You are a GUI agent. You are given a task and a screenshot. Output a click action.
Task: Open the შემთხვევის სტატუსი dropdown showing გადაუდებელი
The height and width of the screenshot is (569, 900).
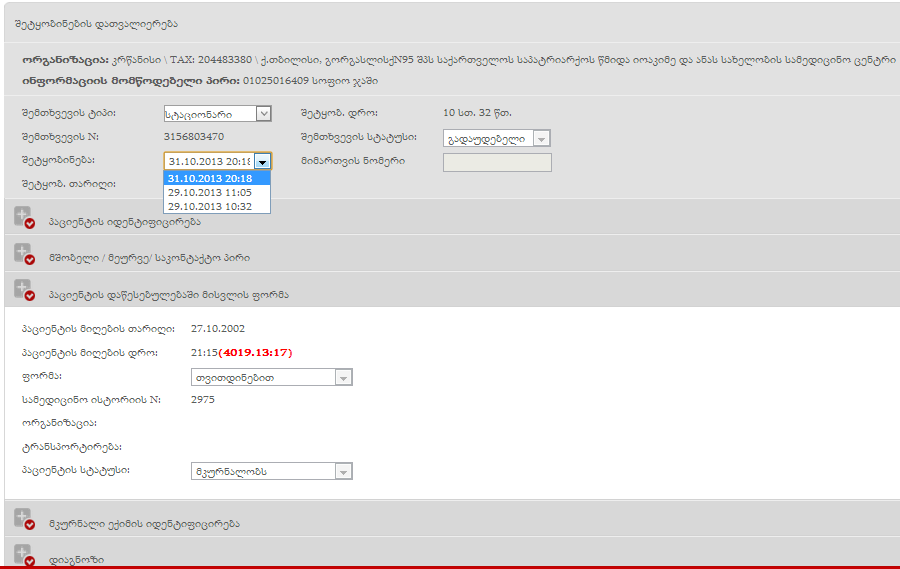(x=496, y=139)
